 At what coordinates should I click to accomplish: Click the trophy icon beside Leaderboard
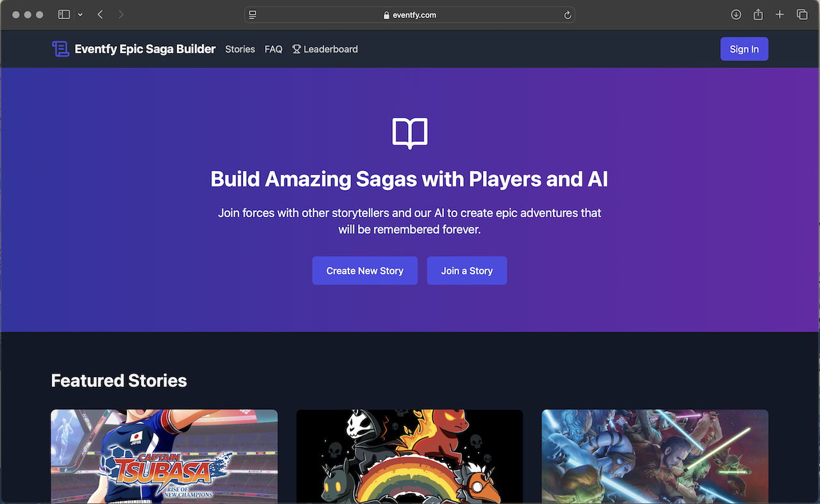tap(296, 49)
